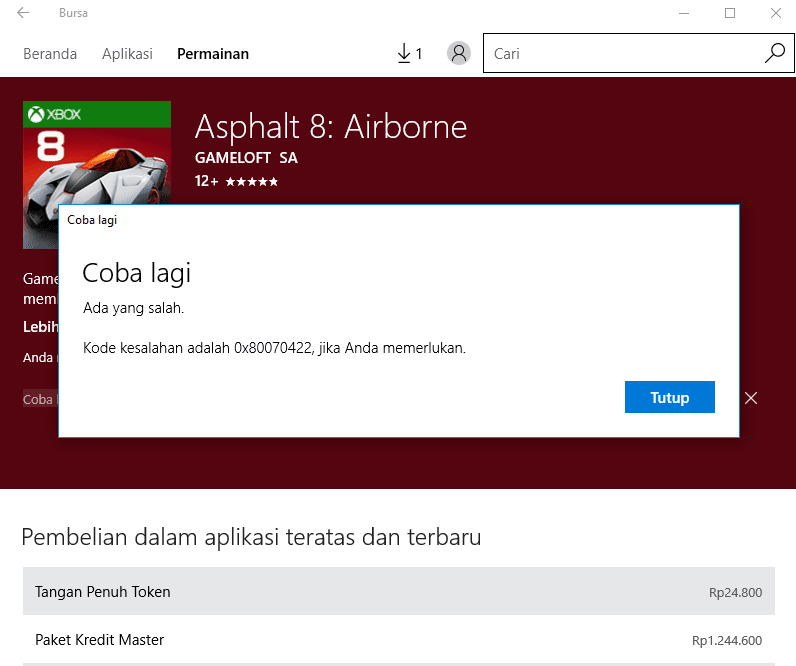Open the downloads queue indicator
The width and height of the screenshot is (796, 666).
(409, 53)
